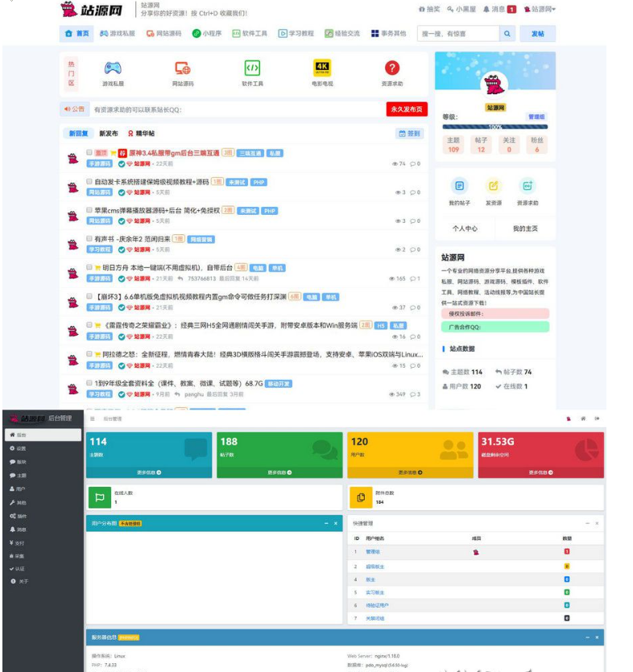
Task: Open the 网站源码 hot-zone icon
Action: 183,68
